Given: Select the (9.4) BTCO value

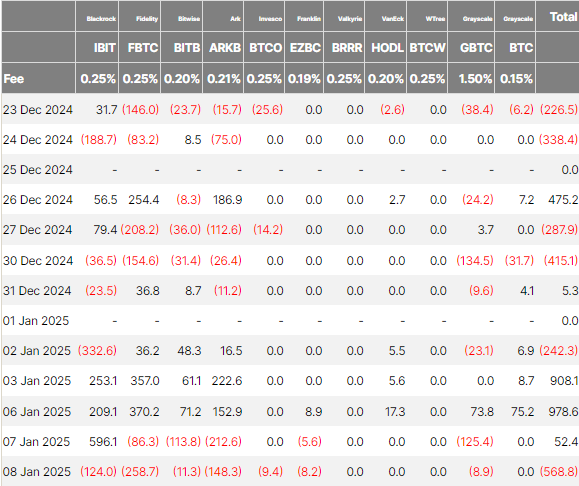Looking at the screenshot, I should (x=270, y=471).
